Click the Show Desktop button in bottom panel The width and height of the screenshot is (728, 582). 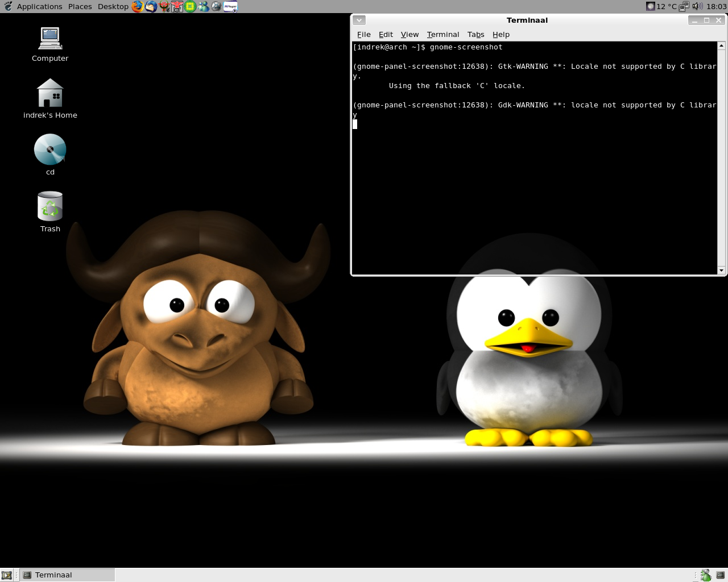coord(7,575)
